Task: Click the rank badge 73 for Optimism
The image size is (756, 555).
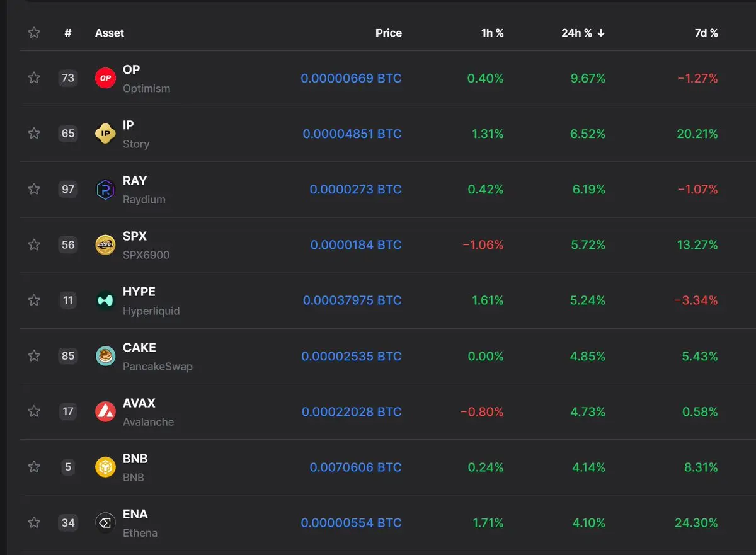Action: 68,78
